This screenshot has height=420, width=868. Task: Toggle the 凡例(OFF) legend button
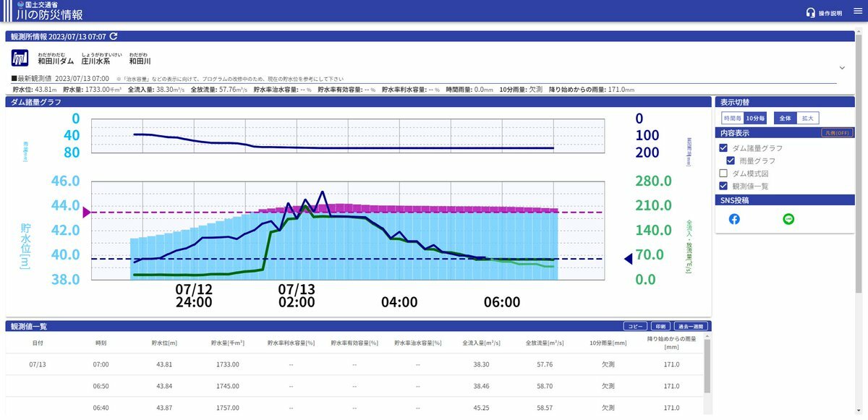[837, 133]
